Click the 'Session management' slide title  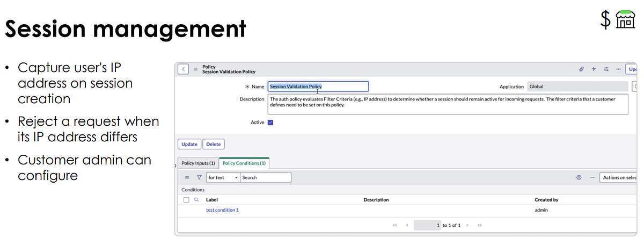126,28
